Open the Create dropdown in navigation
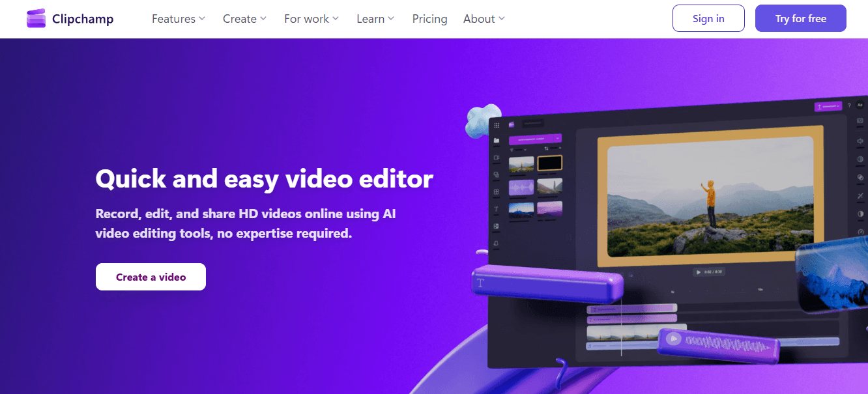 (244, 19)
